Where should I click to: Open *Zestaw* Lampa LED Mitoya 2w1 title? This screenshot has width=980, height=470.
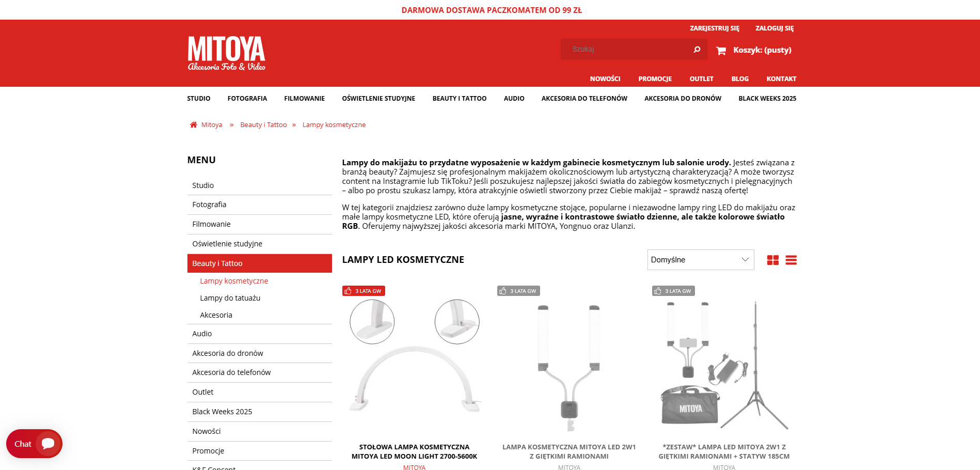[x=724, y=452]
